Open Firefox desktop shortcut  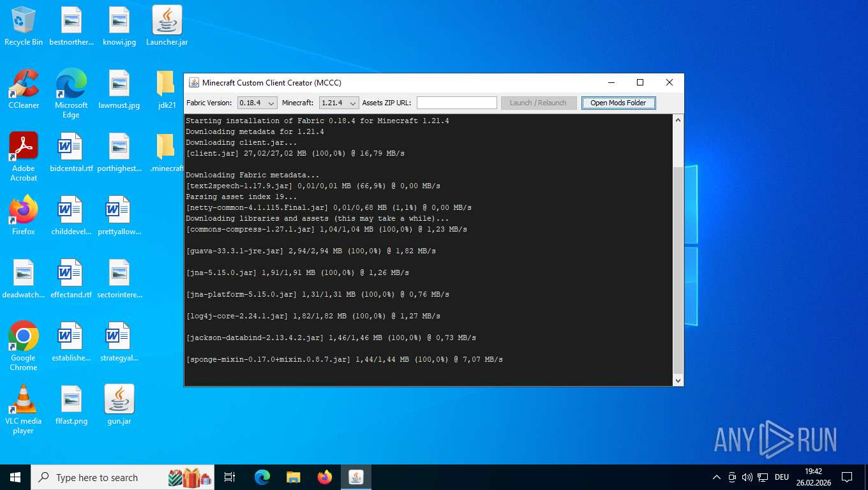pos(24,215)
